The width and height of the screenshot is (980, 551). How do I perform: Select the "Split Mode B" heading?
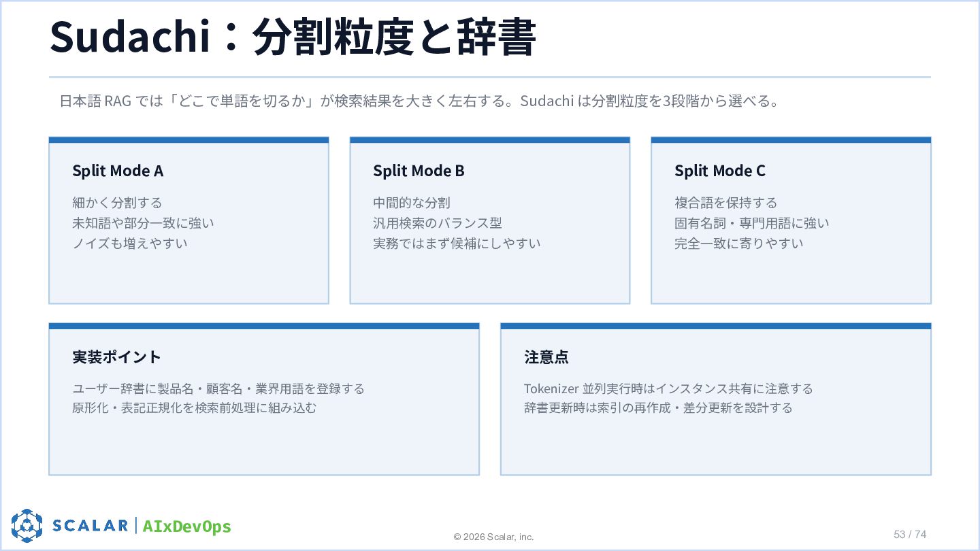point(419,171)
